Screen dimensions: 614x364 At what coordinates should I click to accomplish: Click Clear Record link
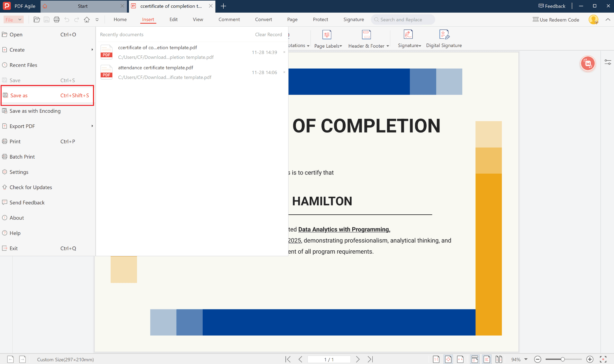tap(268, 34)
